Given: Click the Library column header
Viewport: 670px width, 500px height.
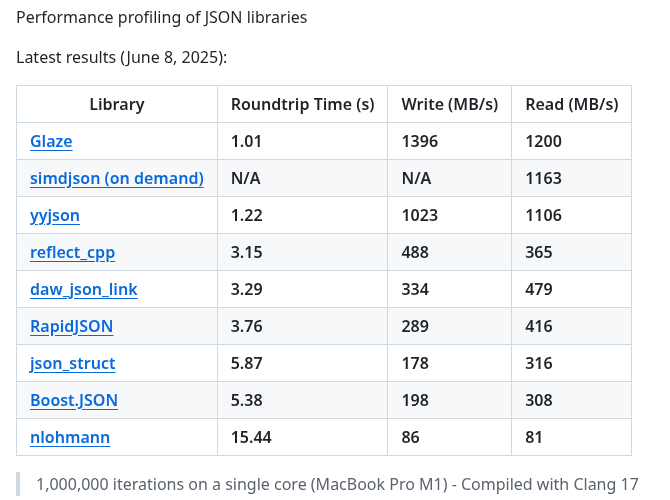Looking at the screenshot, I should (x=117, y=104).
